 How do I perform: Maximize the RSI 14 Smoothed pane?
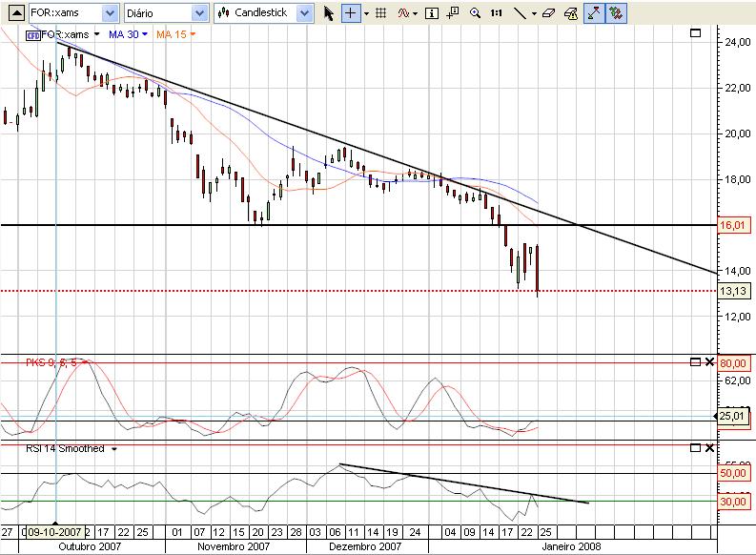click(x=695, y=448)
